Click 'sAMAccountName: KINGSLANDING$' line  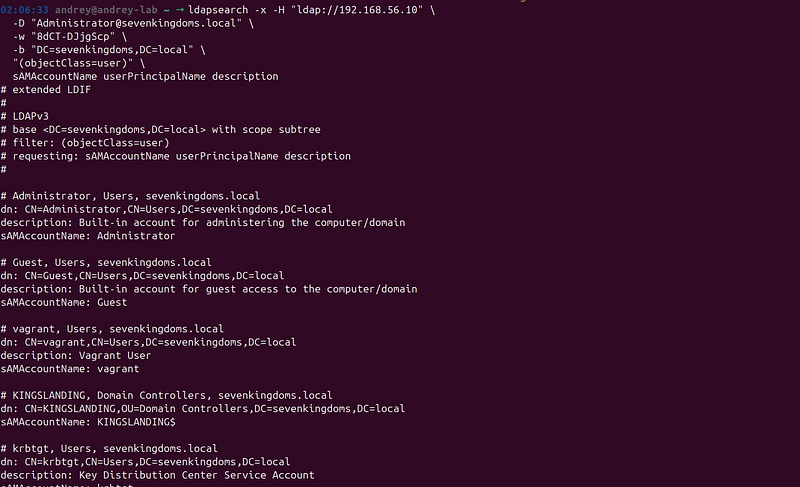pos(88,422)
